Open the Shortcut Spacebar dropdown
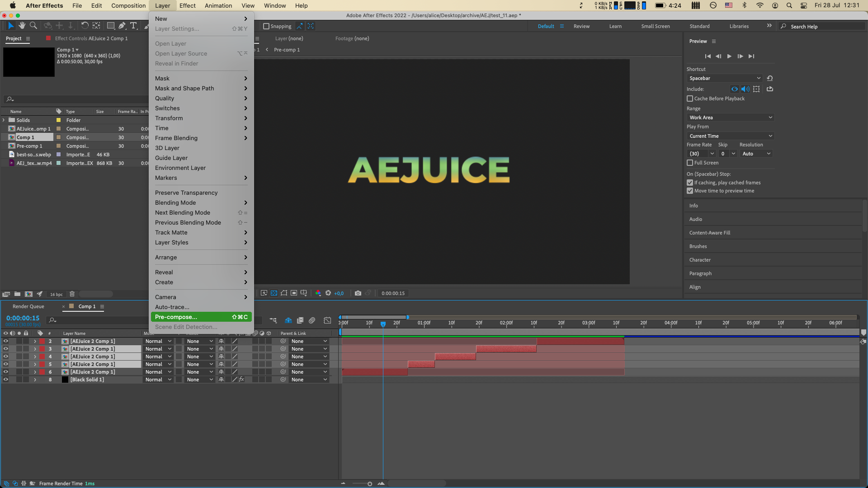 point(724,78)
